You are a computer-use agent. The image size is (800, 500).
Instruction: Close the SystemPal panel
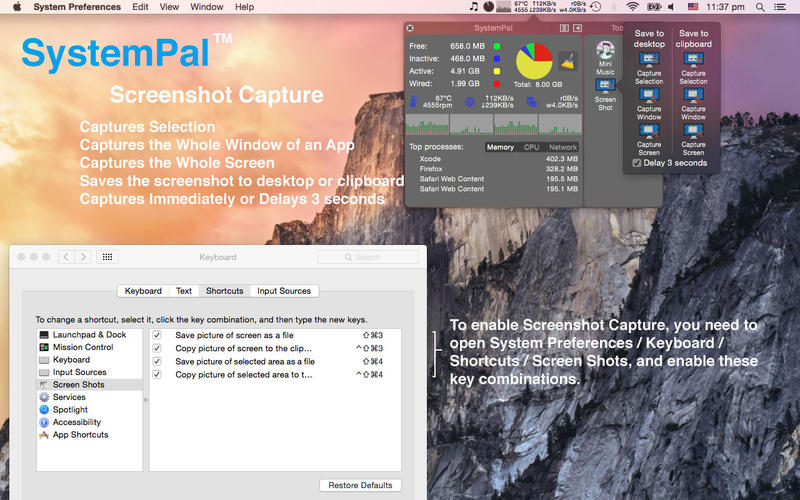[410, 28]
